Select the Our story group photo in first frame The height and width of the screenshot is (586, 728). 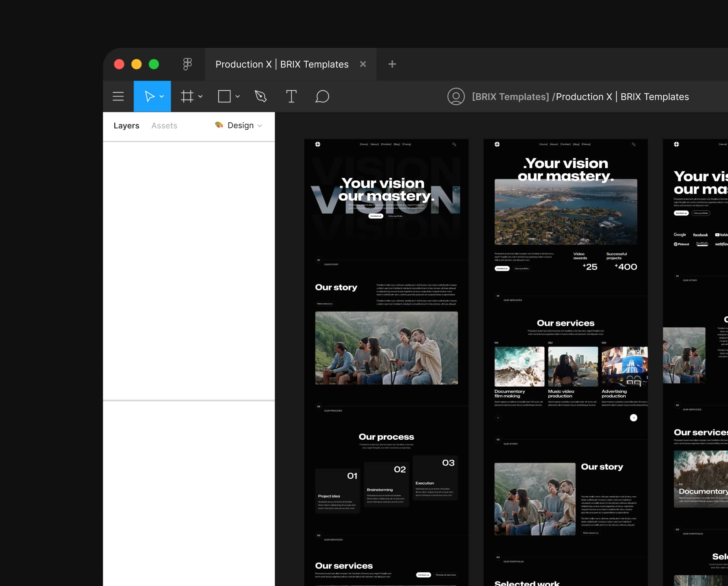click(x=387, y=348)
